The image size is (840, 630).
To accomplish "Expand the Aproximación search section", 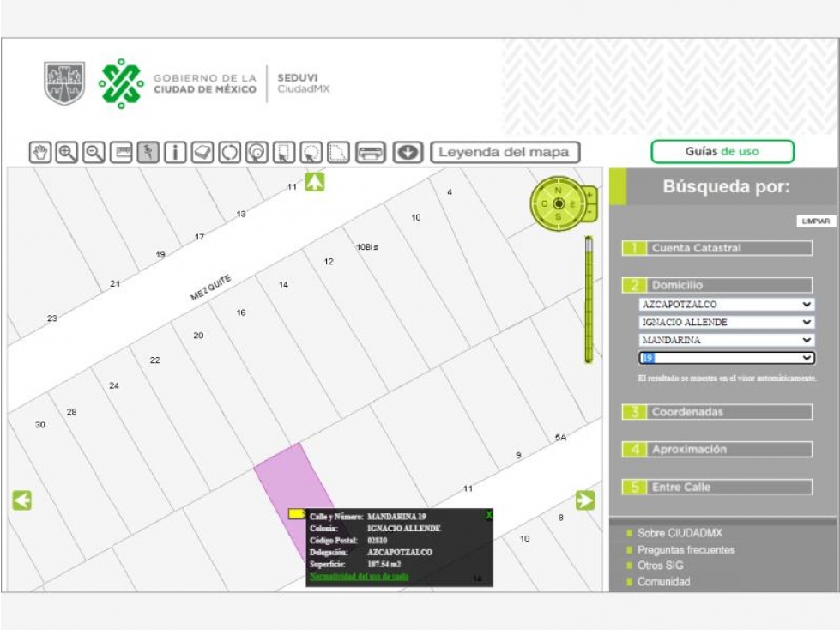I will [x=716, y=450].
